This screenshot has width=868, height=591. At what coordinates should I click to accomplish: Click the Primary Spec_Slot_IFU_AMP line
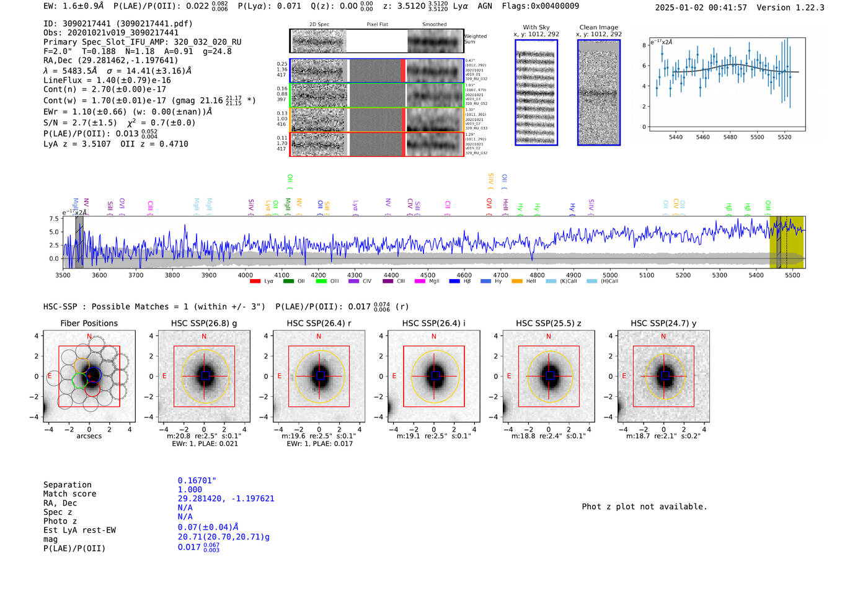[143, 42]
